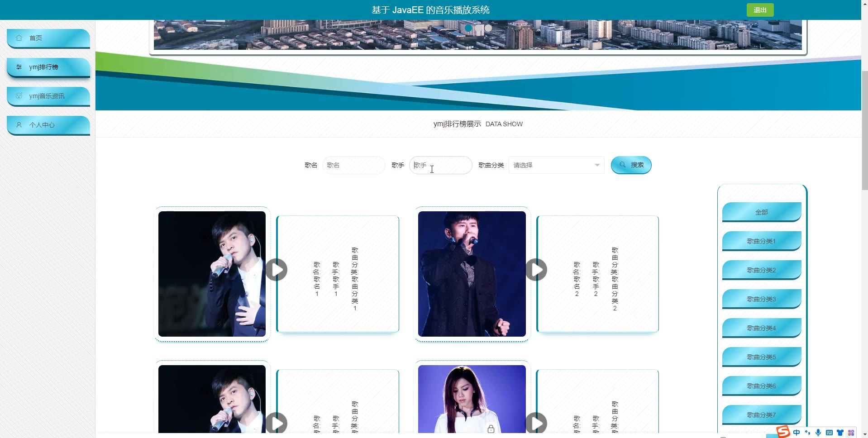Select the 歌曲分类7 category filter
Screen dimensions: 868x438
coord(762,414)
